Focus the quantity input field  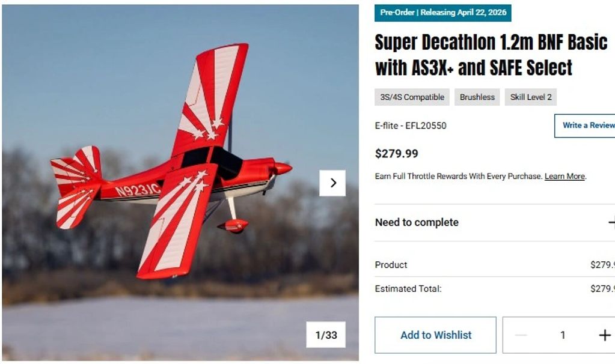click(563, 335)
